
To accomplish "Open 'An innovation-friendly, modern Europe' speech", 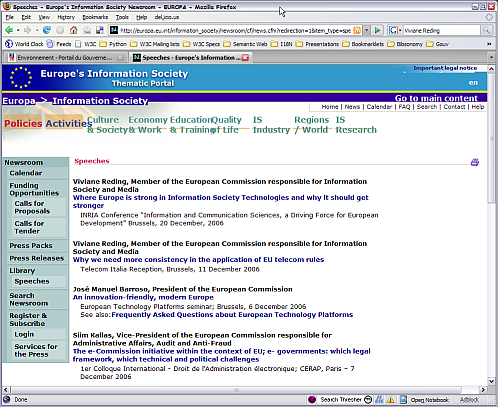I will [x=143, y=297].
